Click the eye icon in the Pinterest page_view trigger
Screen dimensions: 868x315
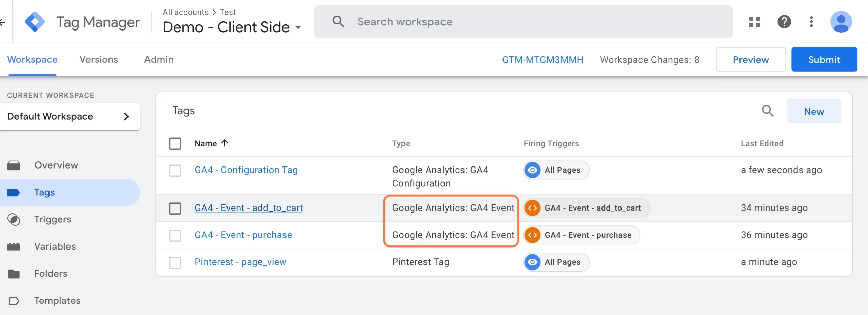click(532, 262)
